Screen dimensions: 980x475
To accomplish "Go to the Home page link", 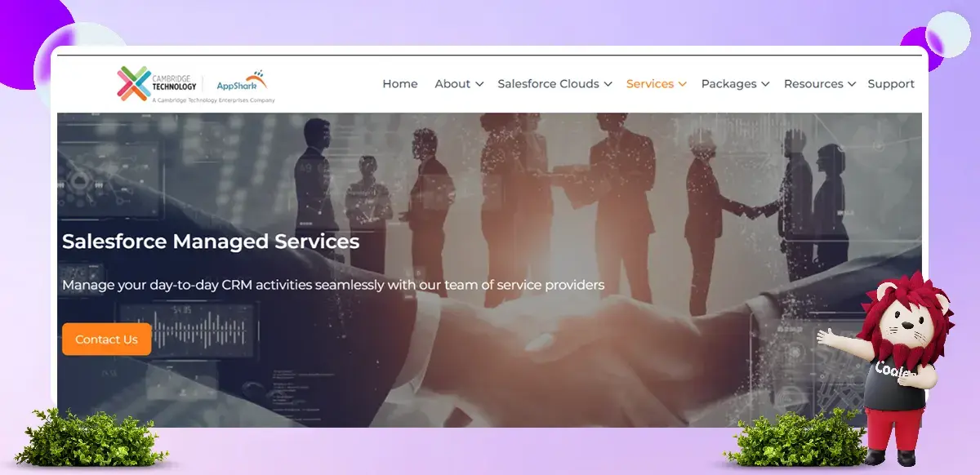I will click(x=400, y=84).
